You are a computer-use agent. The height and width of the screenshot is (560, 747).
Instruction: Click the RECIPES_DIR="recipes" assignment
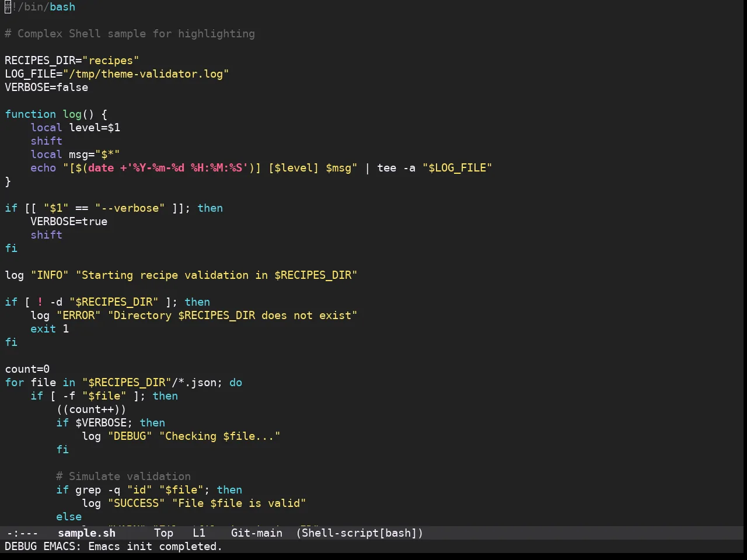72,61
